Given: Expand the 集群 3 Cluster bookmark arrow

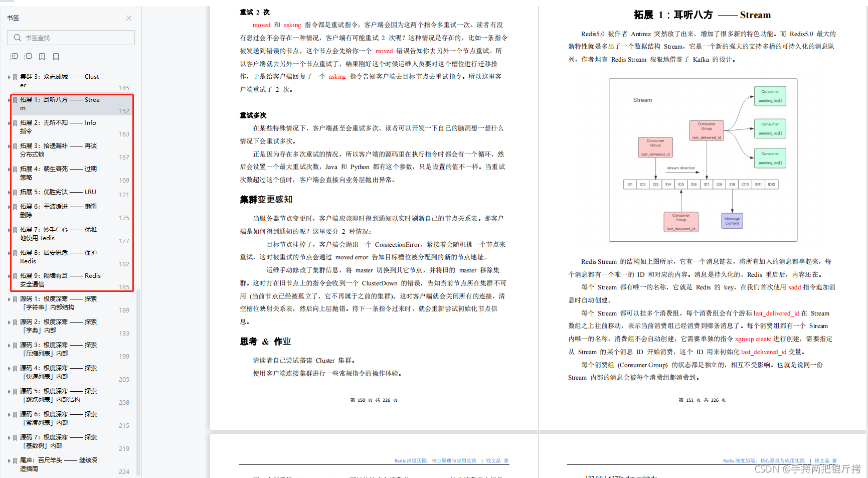Looking at the screenshot, I should click(x=8, y=77).
